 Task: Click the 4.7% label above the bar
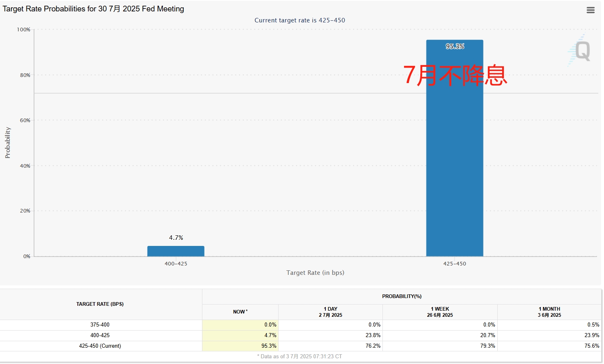click(x=176, y=238)
